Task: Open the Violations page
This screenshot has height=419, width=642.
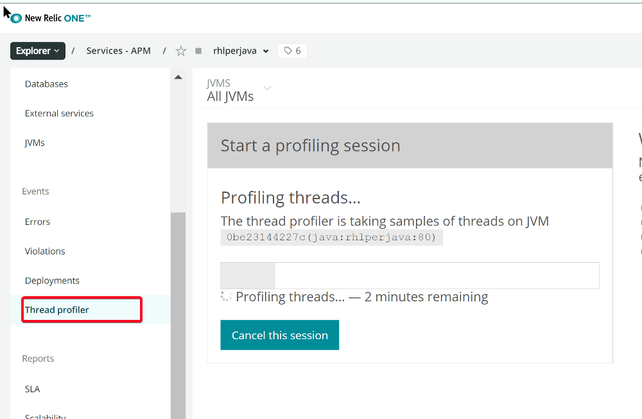Action: [45, 251]
